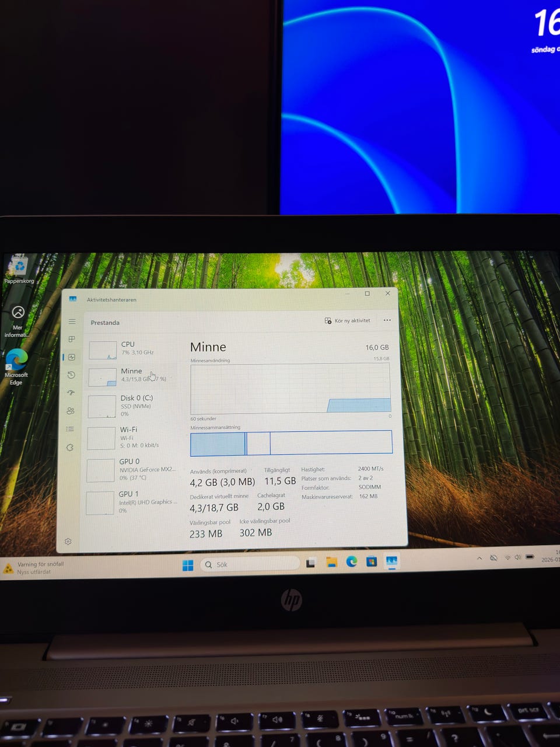This screenshot has width=560, height=747.
Task: Click the '2400 MT/s' speed value
Action: pos(371,469)
